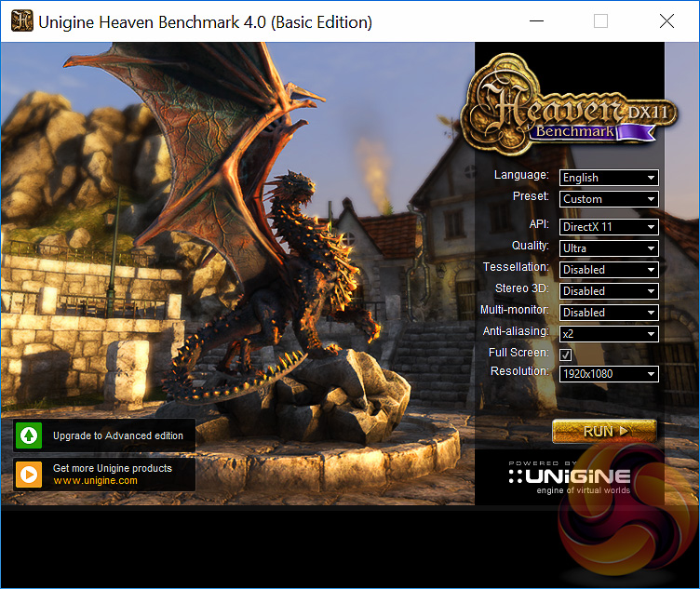Click the 'Full Screen:' label text
Viewport: 700px width, 589px height.
tap(518, 353)
